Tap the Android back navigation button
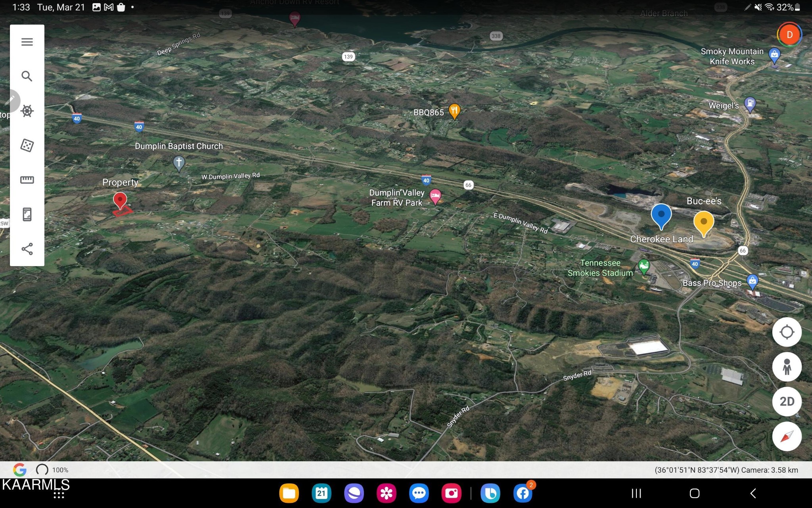Image resolution: width=812 pixels, height=508 pixels. [x=753, y=493]
